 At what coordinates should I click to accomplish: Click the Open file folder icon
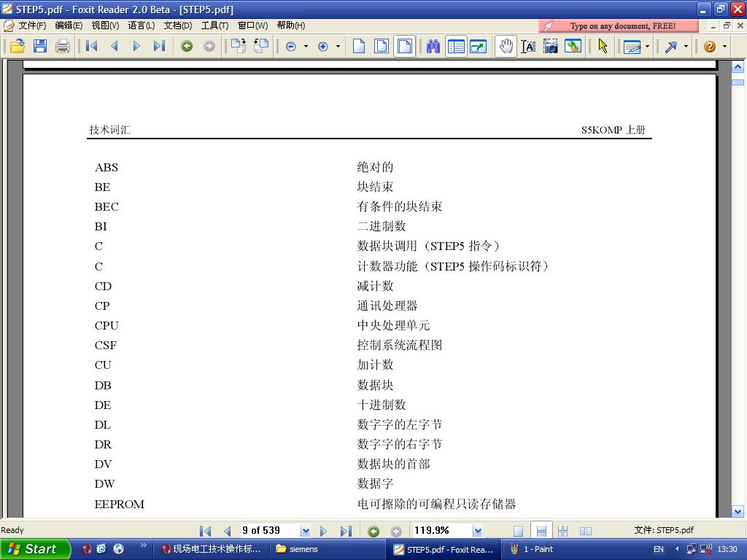pos(17,47)
